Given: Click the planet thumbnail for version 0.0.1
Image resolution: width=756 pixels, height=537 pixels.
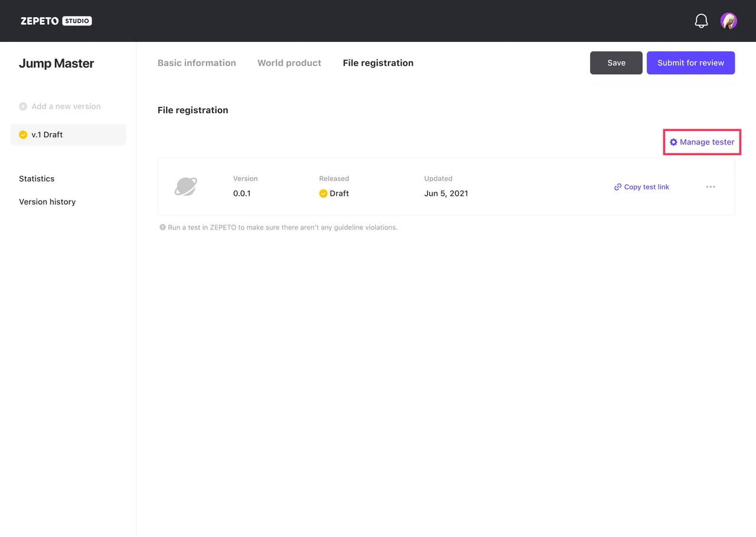Looking at the screenshot, I should (x=186, y=186).
